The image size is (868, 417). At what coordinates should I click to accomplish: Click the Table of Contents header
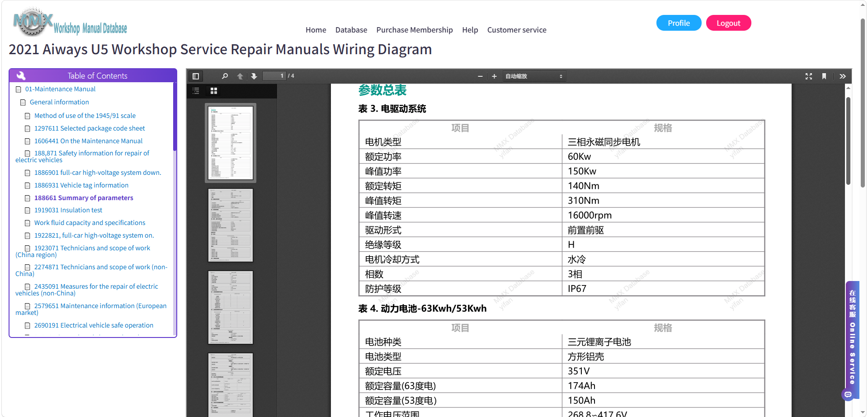pos(93,75)
